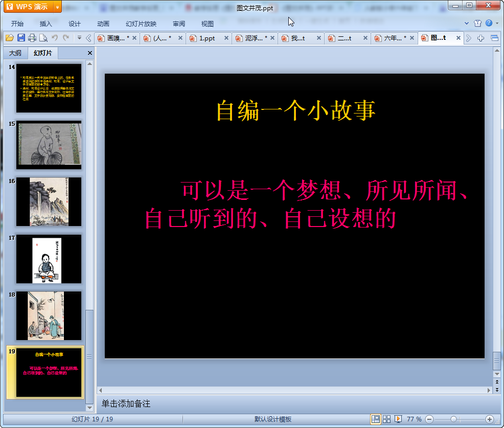Zoom in with the plus button
The height and width of the screenshot is (428, 504).
pos(490,419)
